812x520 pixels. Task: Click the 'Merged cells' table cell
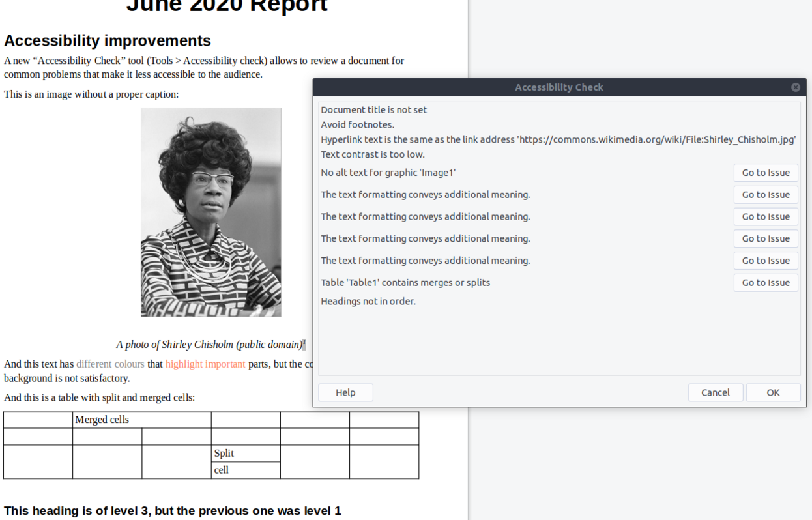click(102, 420)
